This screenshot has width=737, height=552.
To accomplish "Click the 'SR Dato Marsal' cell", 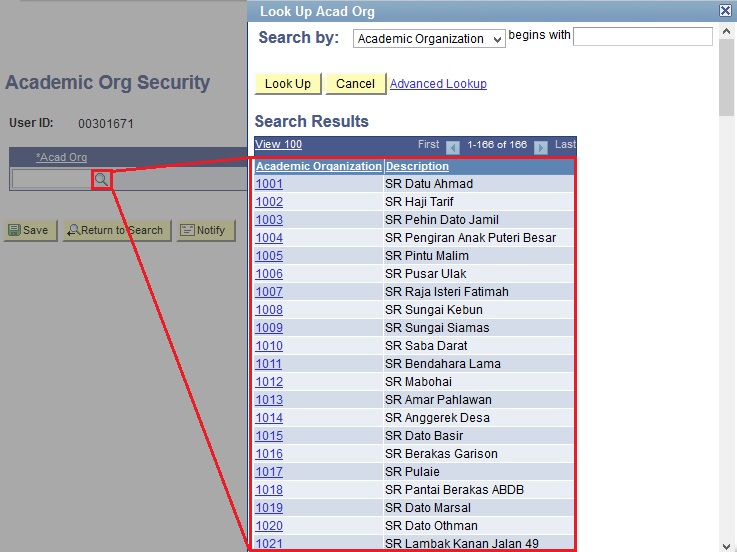I will pos(478,508).
